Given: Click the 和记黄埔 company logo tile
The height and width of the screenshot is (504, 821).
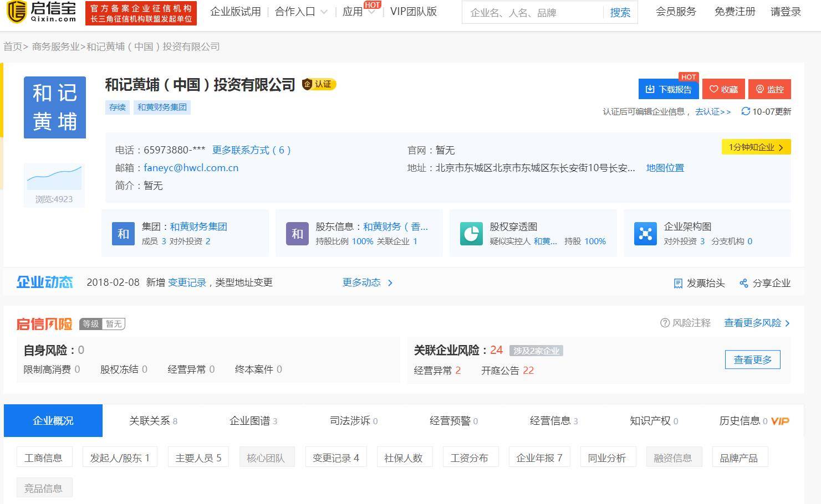Looking at the screenshot, I should click(x=55, y=107).
